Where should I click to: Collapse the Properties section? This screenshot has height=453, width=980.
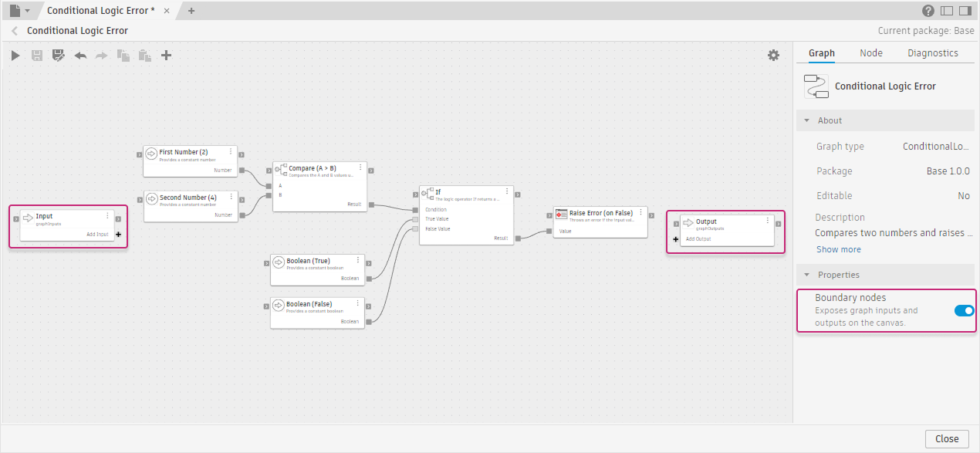807,275
